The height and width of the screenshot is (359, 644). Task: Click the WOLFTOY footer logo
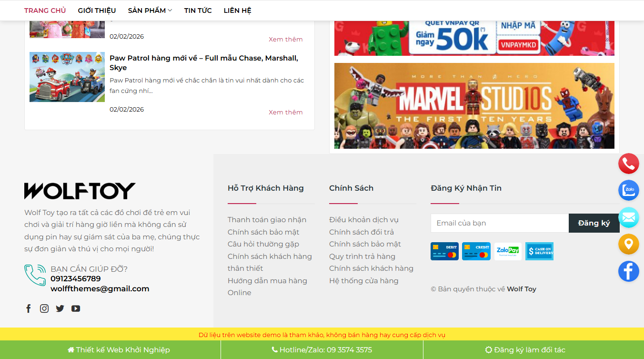click(x=80, y=191)
